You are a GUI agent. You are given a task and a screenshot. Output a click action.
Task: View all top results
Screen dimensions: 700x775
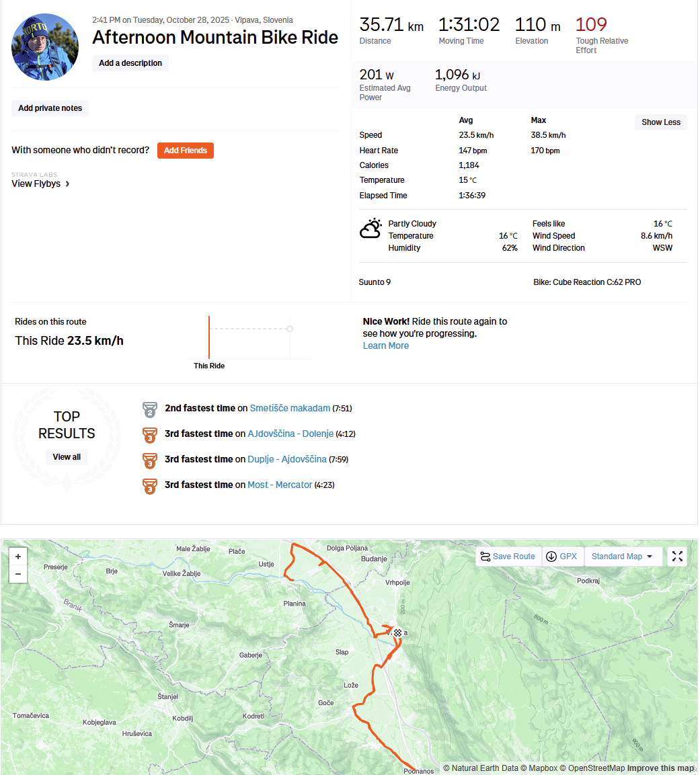pos(67,456)
